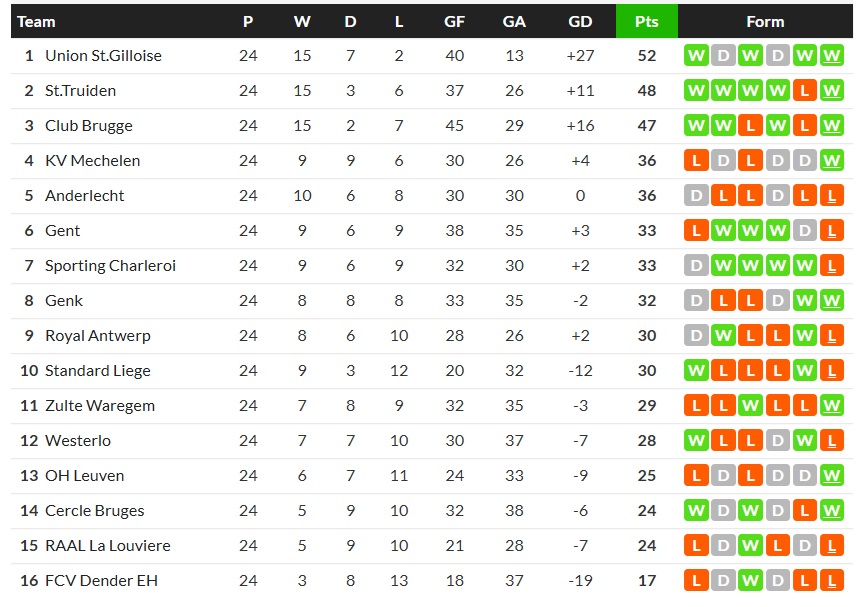Select Westerlo's draw form badge
Image resolution: width=862 pixels, height=607 pixels.
tap(777, 441)
